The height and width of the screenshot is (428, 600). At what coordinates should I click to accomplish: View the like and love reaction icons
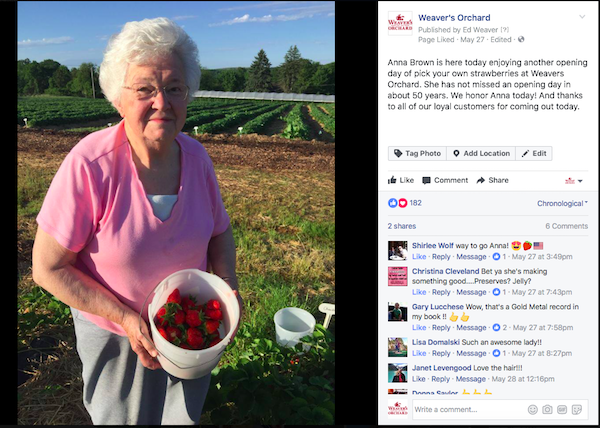click(x=398, y=203)
